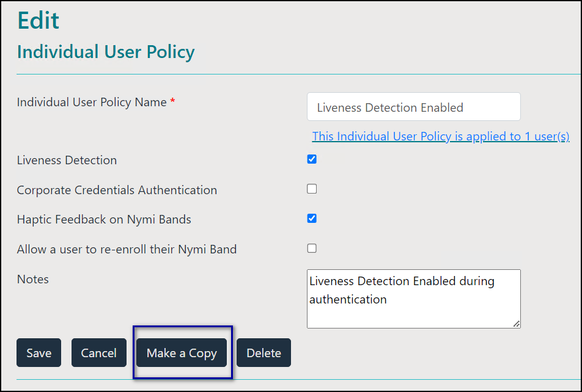Duplicate policy with Make a Copy

(182, 353)
